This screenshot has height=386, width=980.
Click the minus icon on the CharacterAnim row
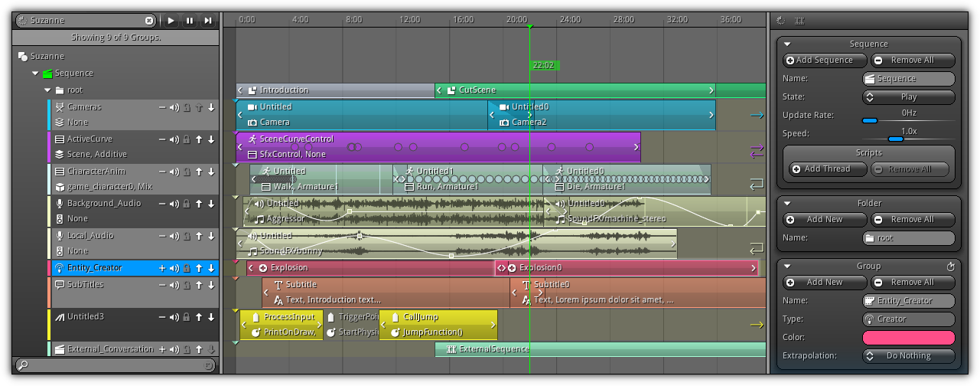162,172
